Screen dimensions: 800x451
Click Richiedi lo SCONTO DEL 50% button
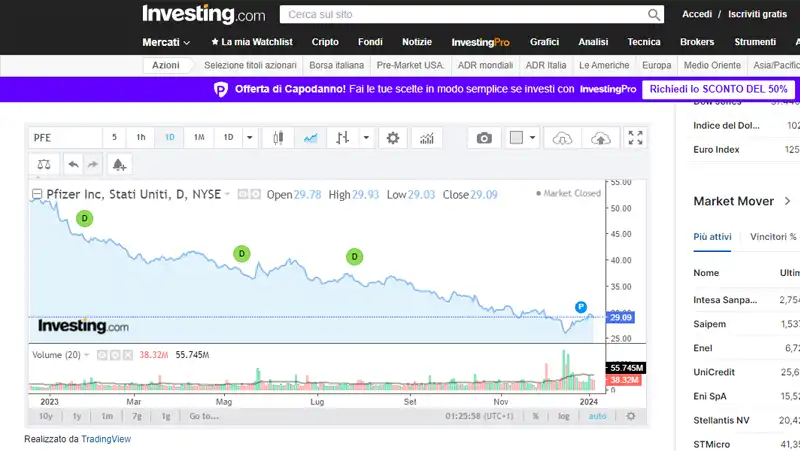click(x=718, y=89)
